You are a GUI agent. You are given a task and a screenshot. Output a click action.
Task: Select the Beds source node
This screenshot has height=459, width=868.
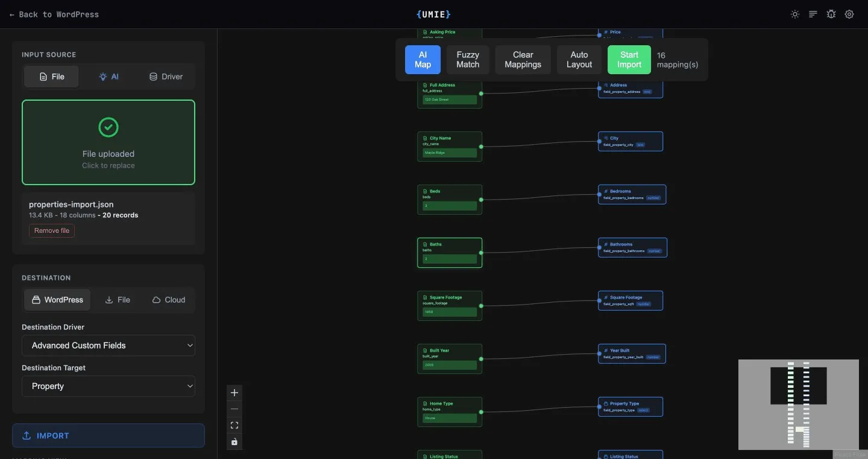pyautogui.click(x=450, y=200)
